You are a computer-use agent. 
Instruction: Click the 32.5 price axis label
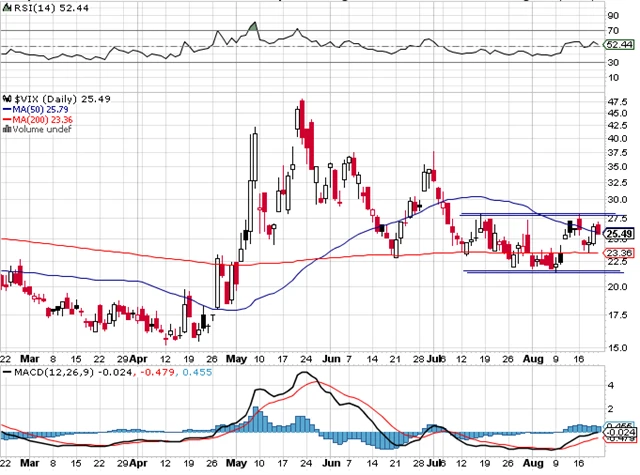(x=618, y=182)
